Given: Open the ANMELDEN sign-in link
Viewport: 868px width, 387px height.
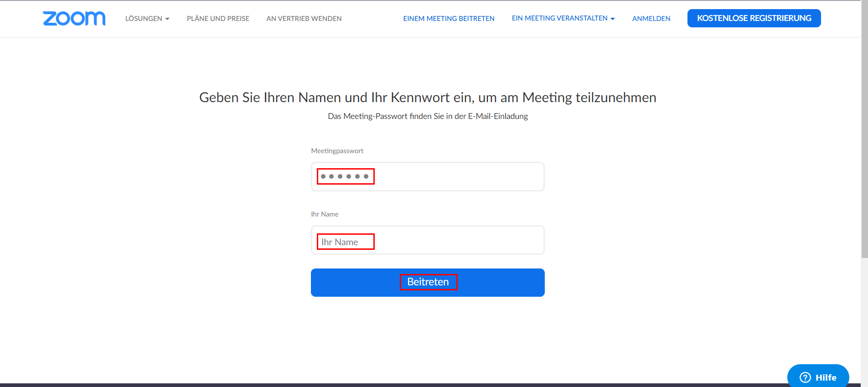Looking at the screenshot, I should click(651, 19).
